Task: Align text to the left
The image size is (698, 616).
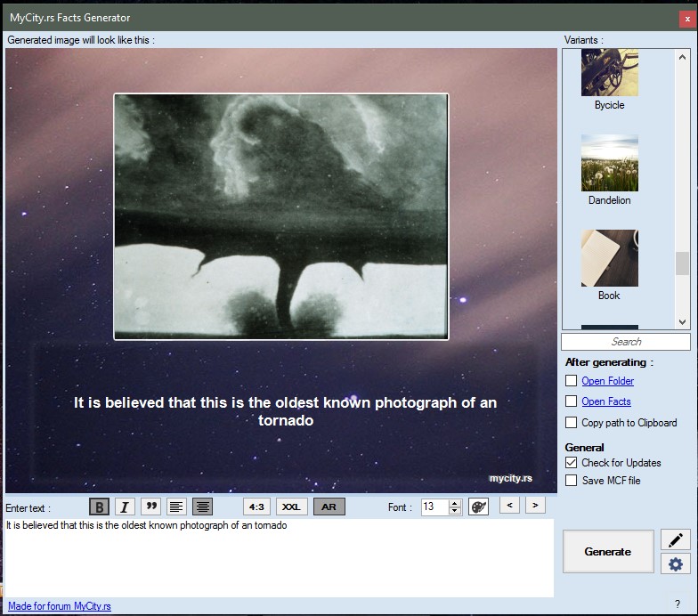Action: coord(176,507)
